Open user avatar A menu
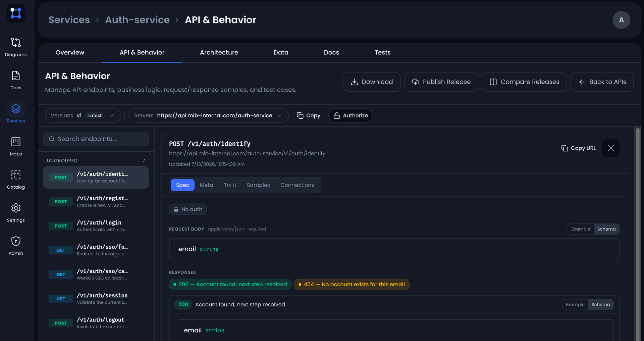 [x=621, y=20]
